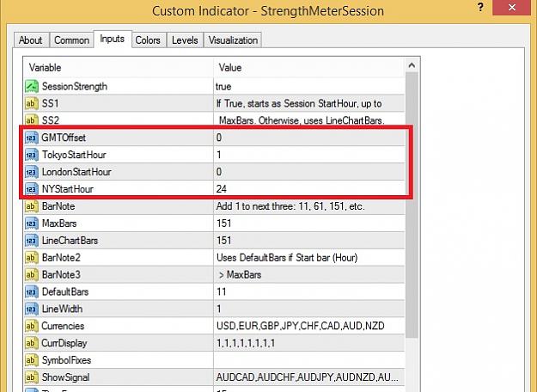
Task: Switch to the Colors tab
Action: pos(148,40)
